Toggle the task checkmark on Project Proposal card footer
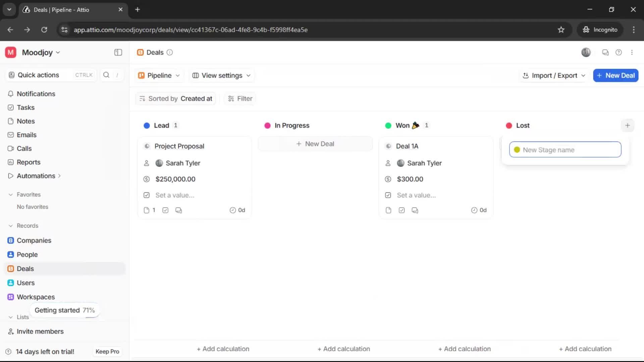Screen dimensions: 644x362 pyautogui.click(x=165, y=210)
